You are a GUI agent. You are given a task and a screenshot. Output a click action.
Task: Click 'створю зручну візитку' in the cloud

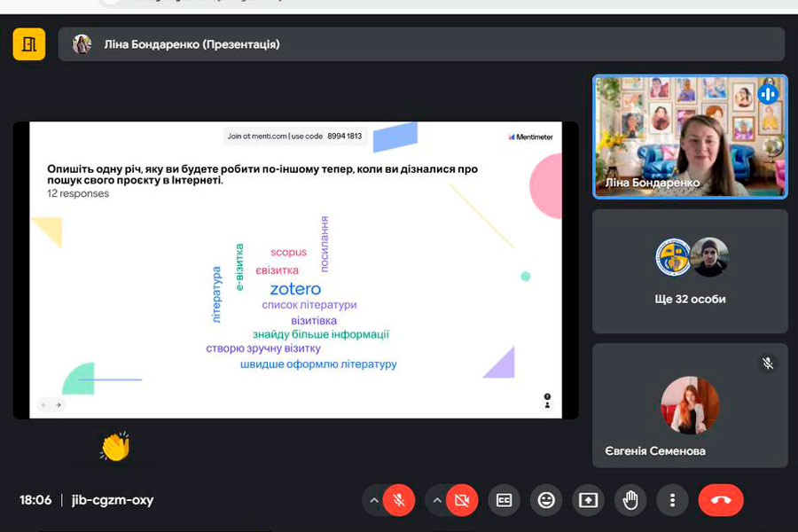coord(263,348)
